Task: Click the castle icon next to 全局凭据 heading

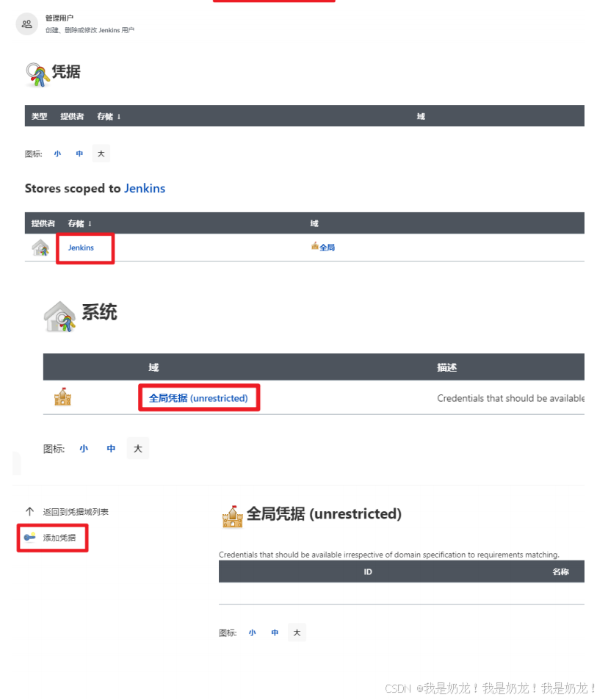Action: [x=232, y=516]
